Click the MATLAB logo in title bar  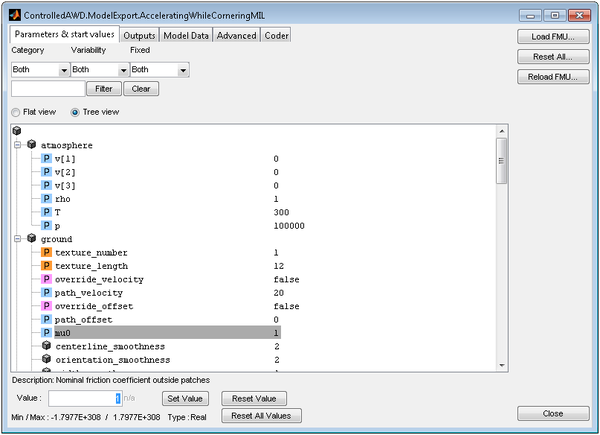coord(15,15)
